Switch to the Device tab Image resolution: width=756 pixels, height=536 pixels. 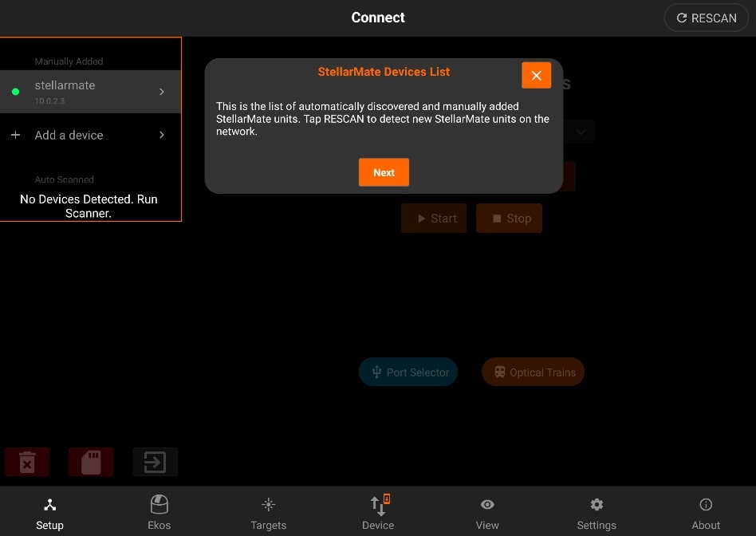[378, 512]
